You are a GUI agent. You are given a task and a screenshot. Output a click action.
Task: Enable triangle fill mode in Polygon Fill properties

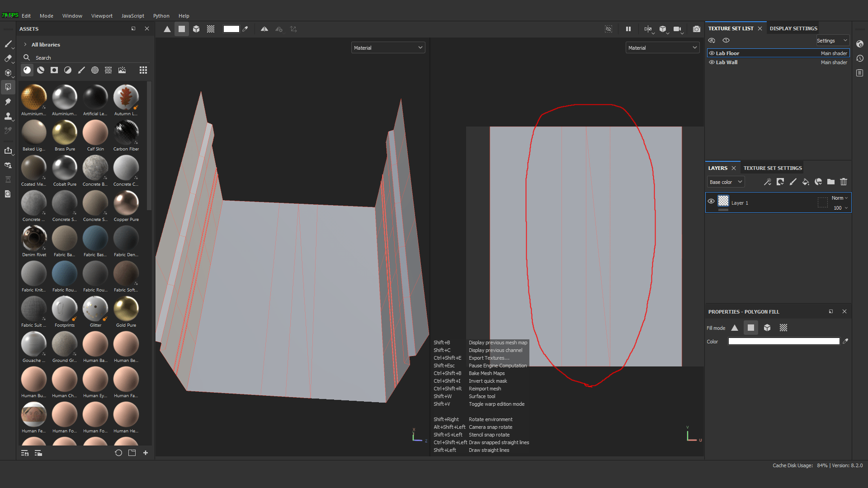(735, 328)
